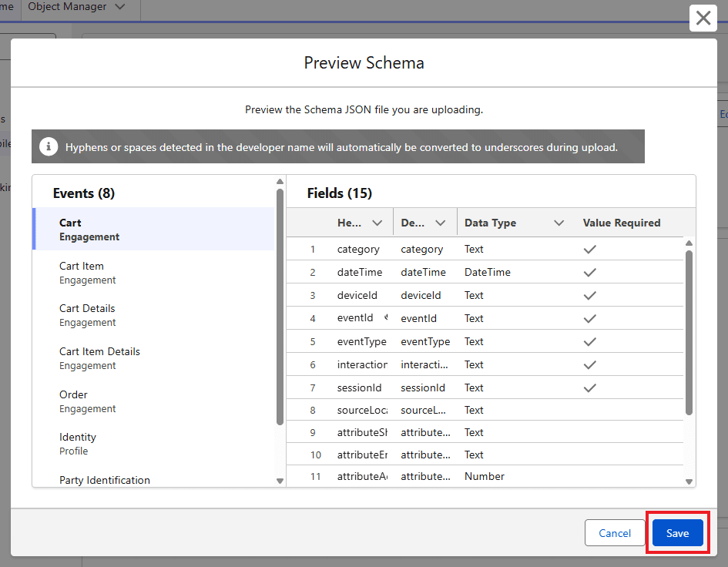Click the Data Type column header label

490,223
